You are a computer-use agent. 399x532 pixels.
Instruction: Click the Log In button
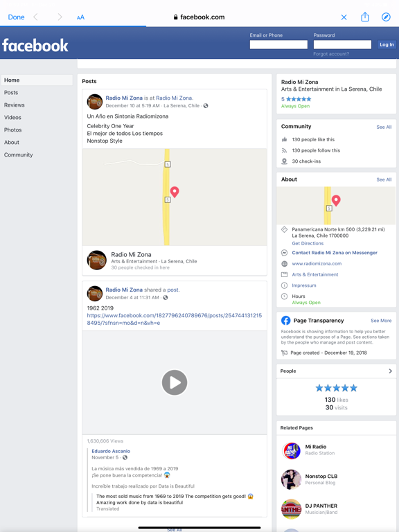(x=387, y=44)
